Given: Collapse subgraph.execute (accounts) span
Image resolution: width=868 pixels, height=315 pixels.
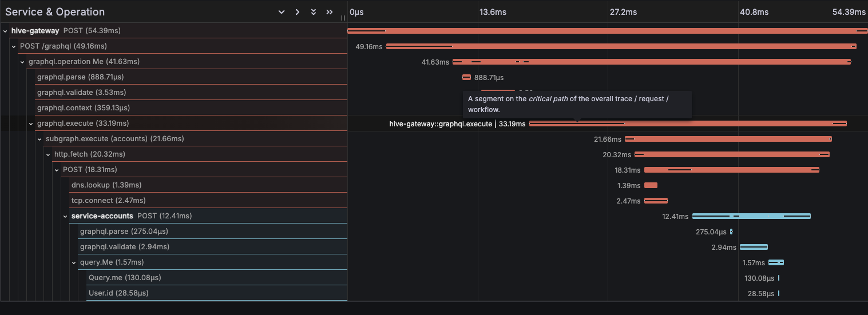Looking at the screenshot, I should [x=39, y=139].
